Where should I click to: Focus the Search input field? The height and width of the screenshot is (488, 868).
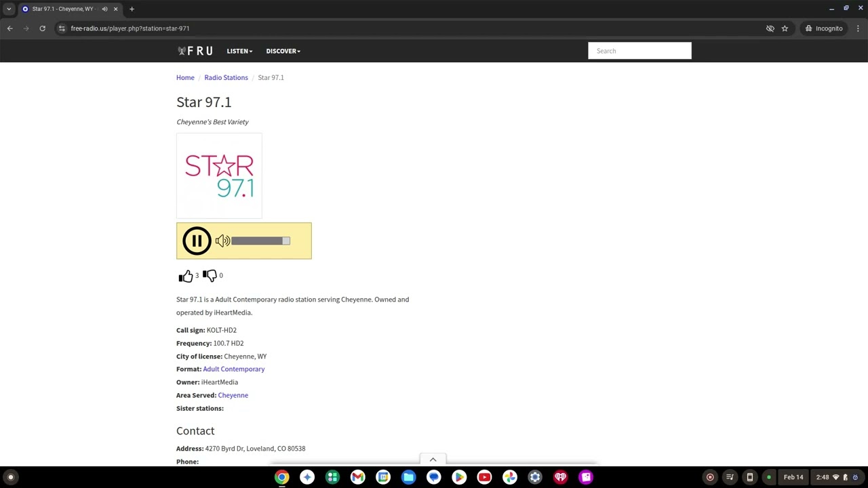click(639, 51)
